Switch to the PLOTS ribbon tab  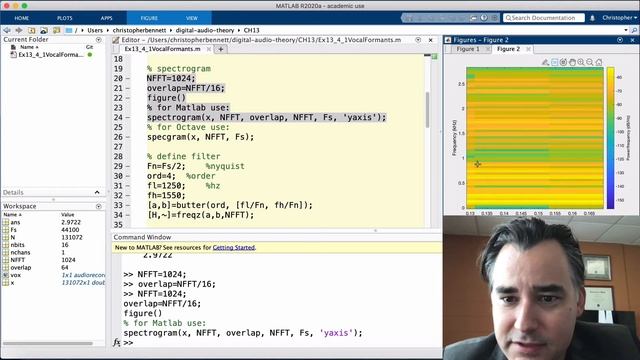click(64, 18)
